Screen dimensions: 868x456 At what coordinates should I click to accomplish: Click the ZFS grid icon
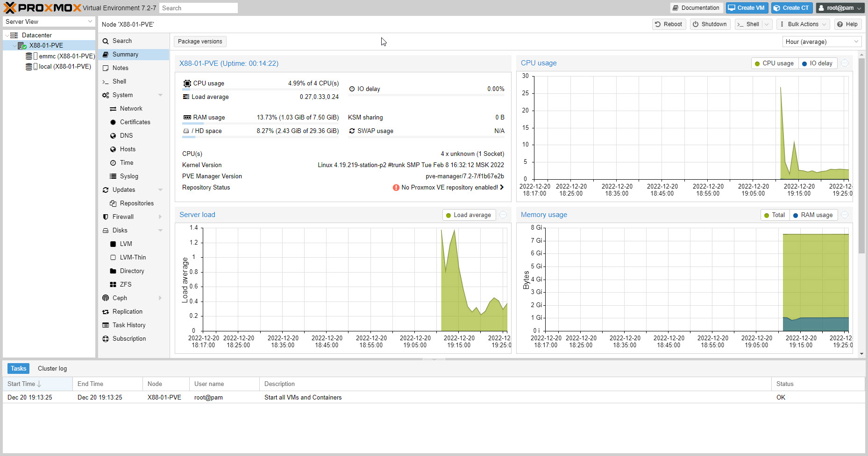(x=113, y=285)
